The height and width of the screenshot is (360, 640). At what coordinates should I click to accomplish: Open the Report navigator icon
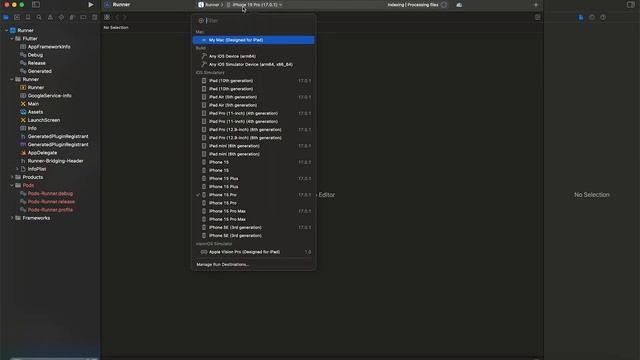pos(94,18)
